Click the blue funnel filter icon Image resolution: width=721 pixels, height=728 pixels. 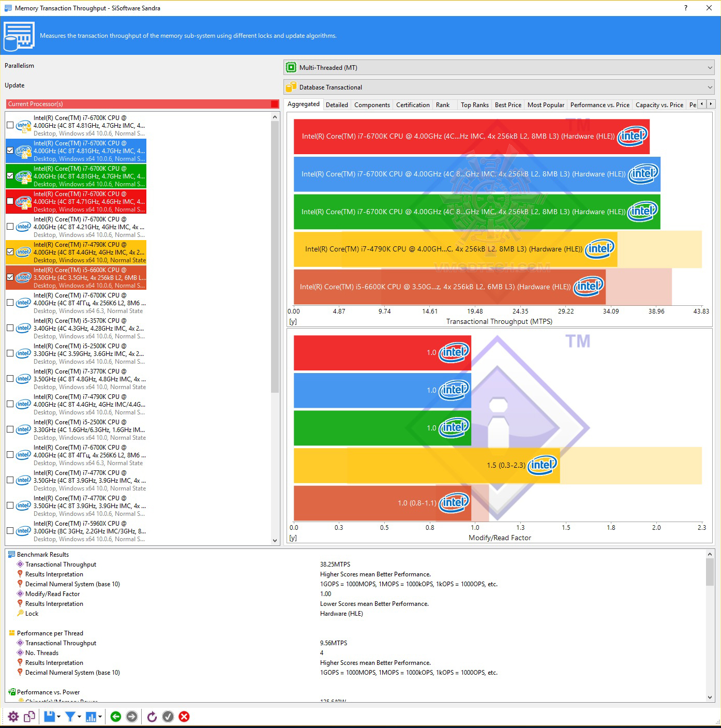[x=70, y=717]
